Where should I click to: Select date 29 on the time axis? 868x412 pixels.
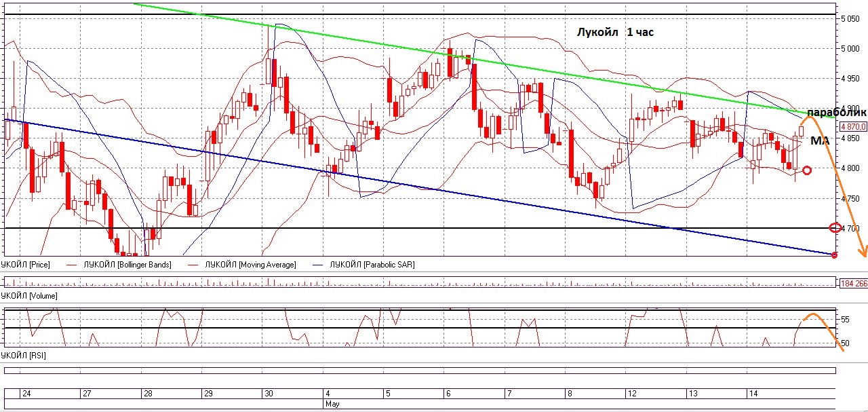(208, 394)
